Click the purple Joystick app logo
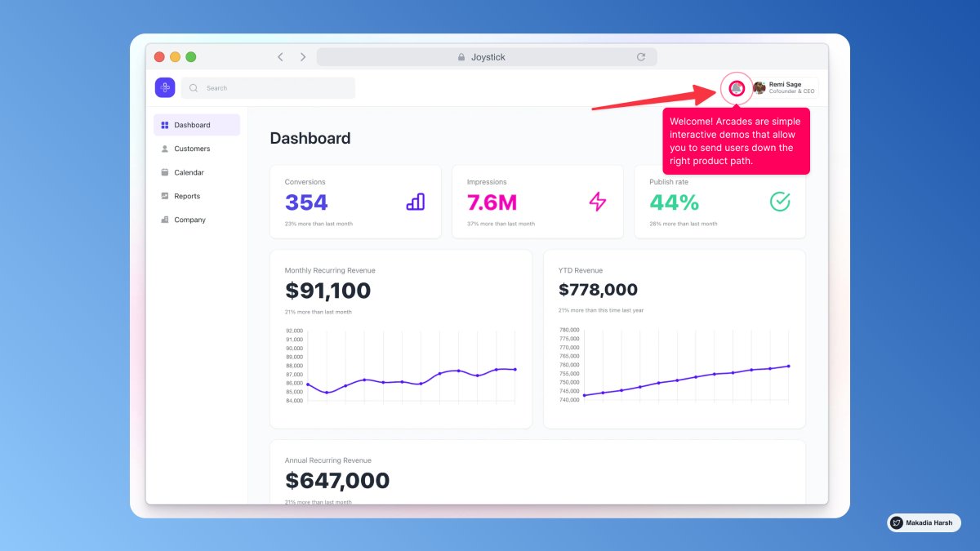 click(x=165, y=87)
